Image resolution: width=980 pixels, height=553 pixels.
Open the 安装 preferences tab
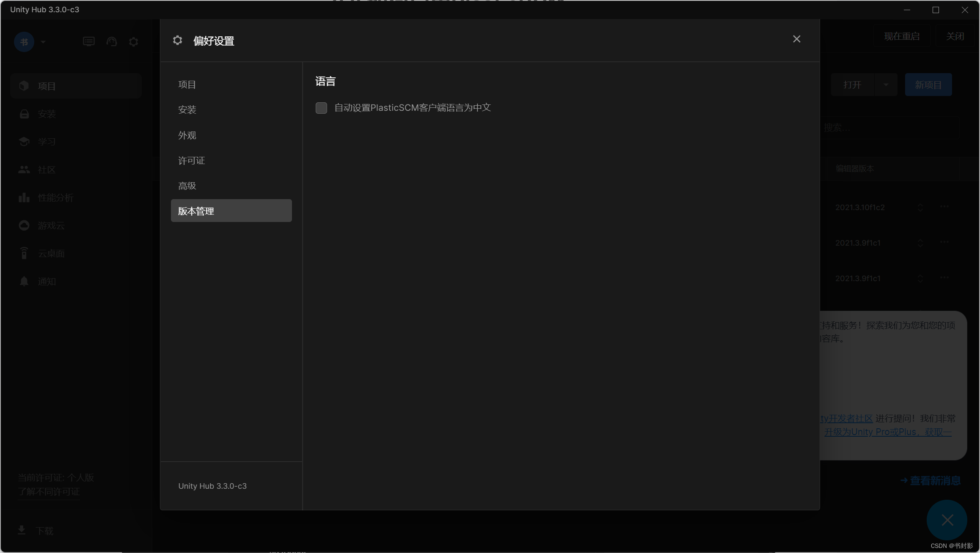(x=187, y=110)
